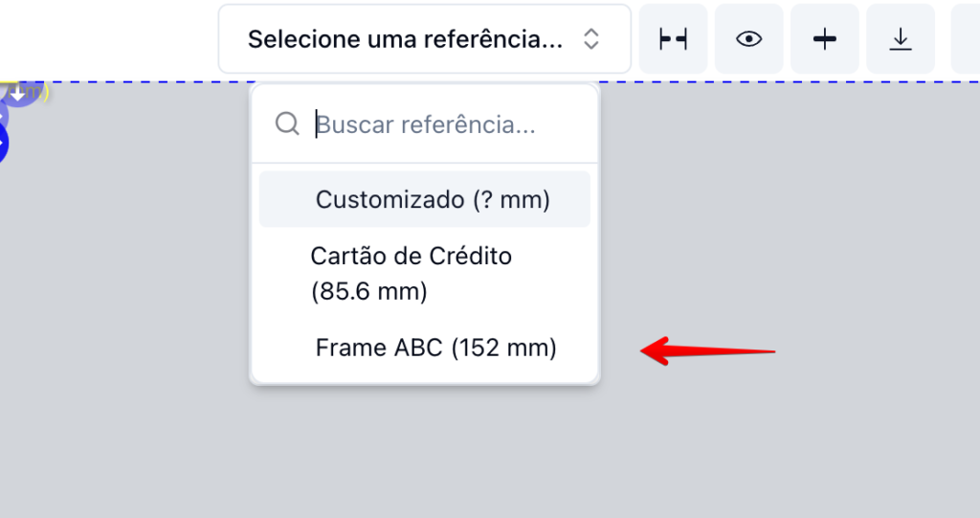980x518 pixels.
Task: Click the partially visible button right of download
Action: 967,39
